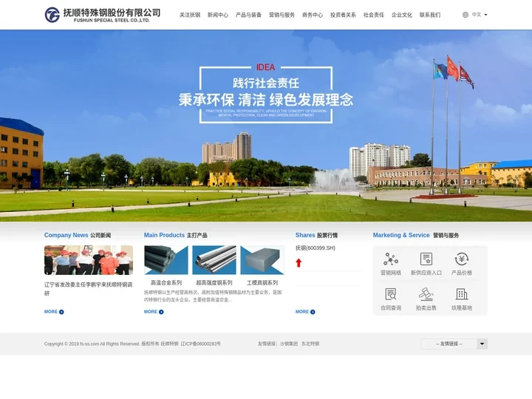Open the 东北特钢 friendly link
This screenshot has height=399, width=532.
(x=310, y=344)
